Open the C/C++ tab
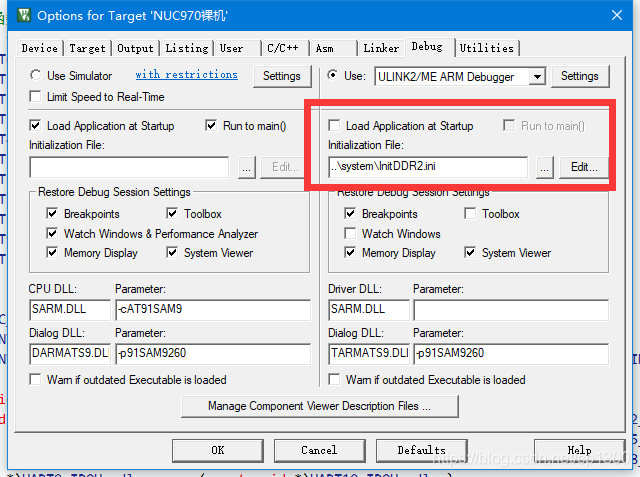 [x=284, y=48]
